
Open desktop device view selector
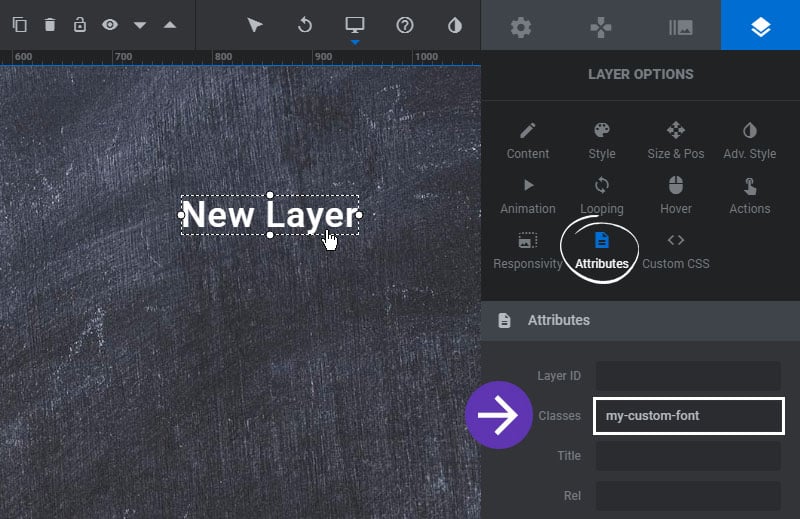(x=355, y=24)
